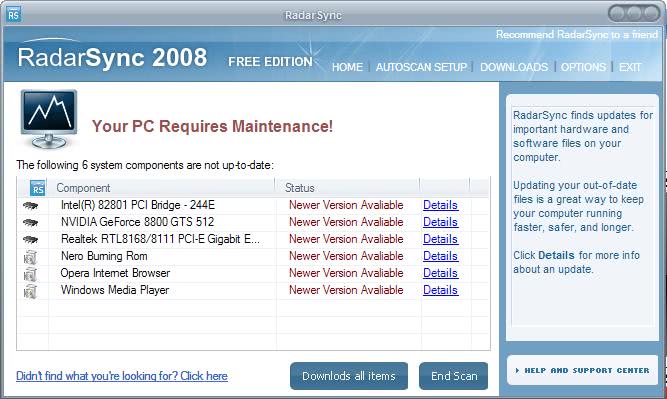Select NVIDIA GeForce 8800 GTS 512 text
This screenshot has height=399, width=667.
coord(137,222)
